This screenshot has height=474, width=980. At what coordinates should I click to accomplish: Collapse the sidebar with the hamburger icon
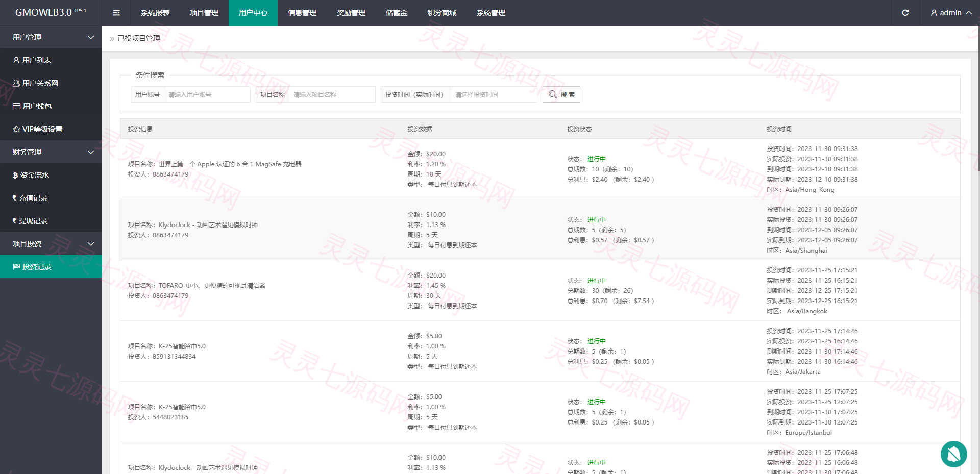[x=116, y=13]
